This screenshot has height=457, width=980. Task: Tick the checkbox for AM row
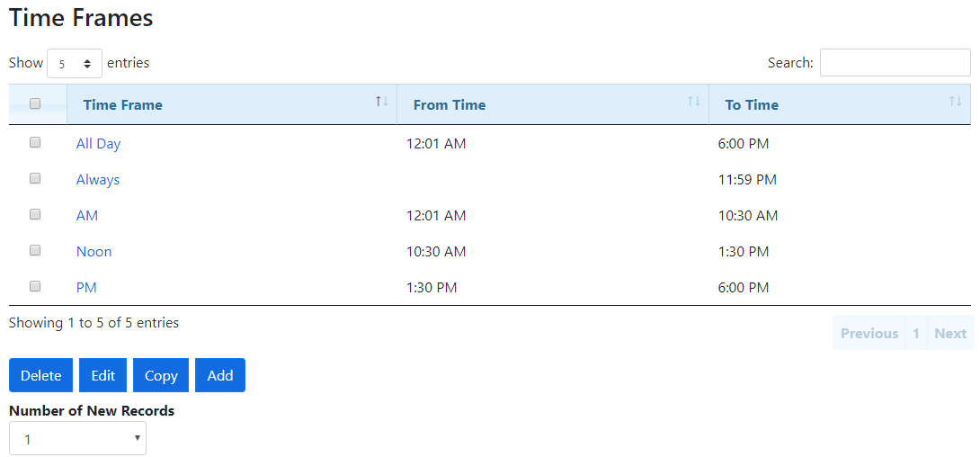(x=35, y=214)
